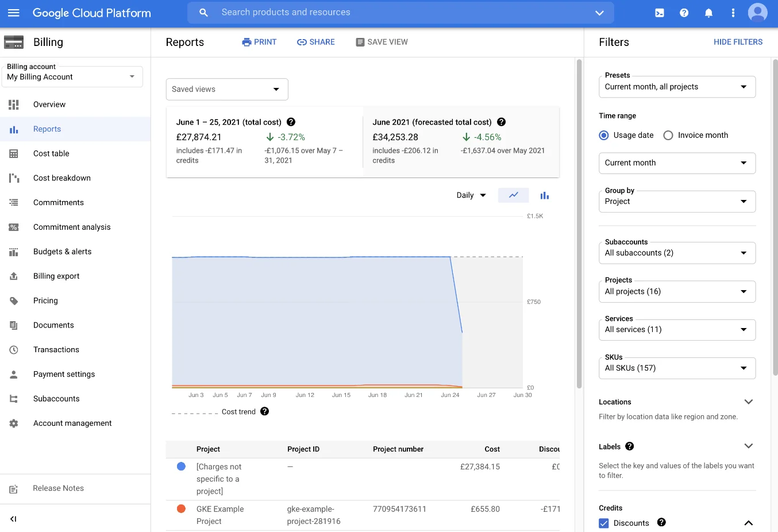Click the orange GKE Example Project swatch
Viewport: 778px width, 532px height.
[x=181, y=508]
